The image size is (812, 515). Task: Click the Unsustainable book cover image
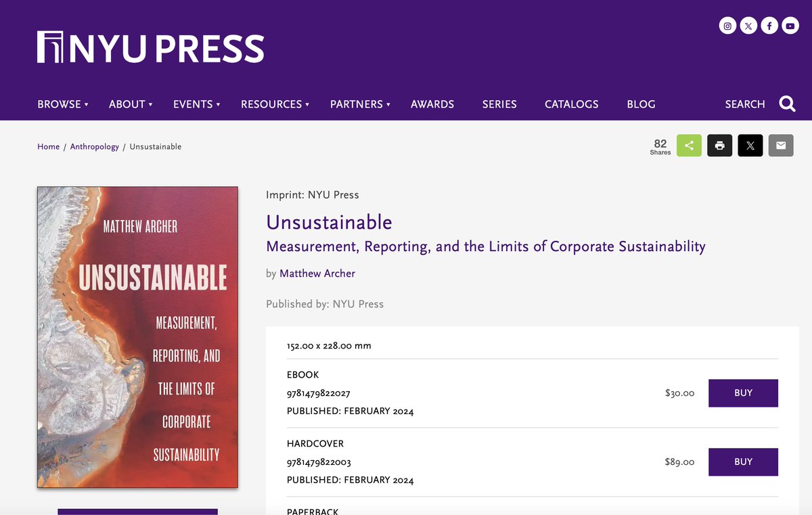(x=137, y=337)
